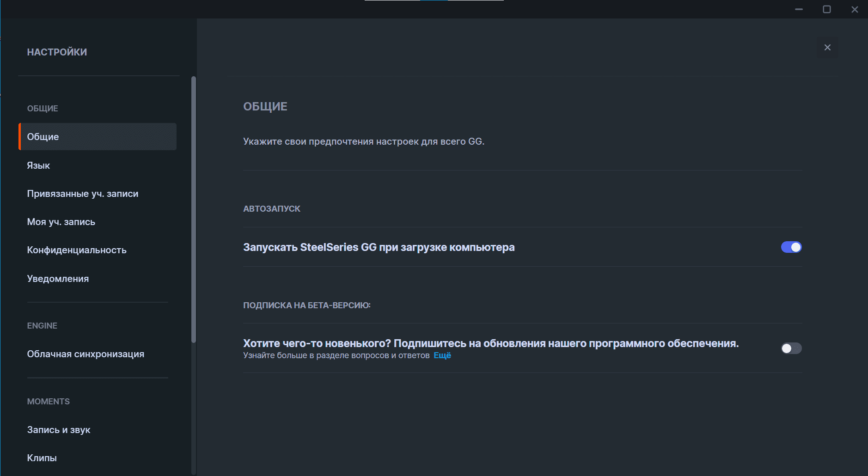Go to "Привязанные уч. записи" settings
Screen dimensions: 868x476
pyautogui.click(x=83, y=194)
